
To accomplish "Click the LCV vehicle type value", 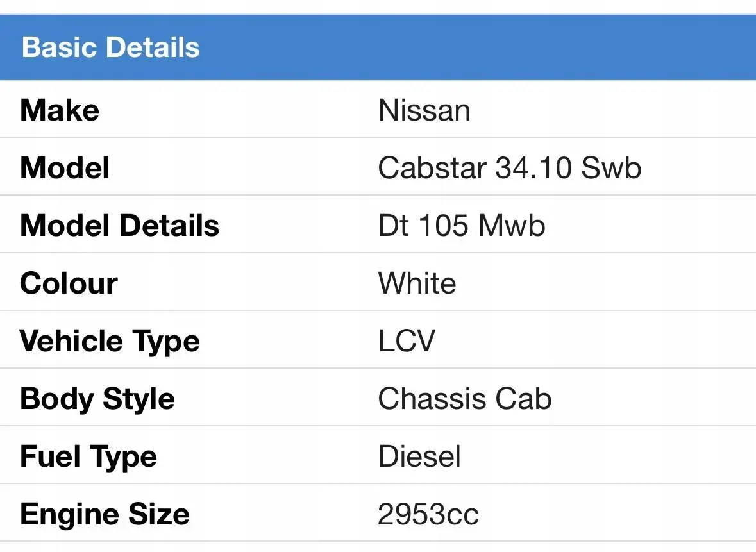I will (x=407, y=341).
